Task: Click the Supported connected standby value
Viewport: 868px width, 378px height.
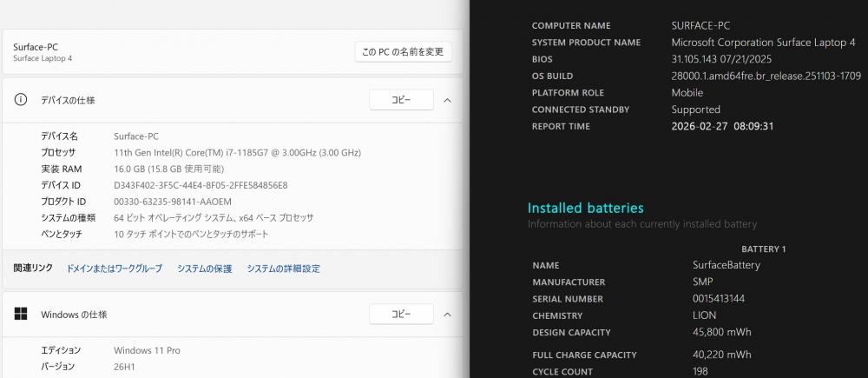Action: pos(696,109)
